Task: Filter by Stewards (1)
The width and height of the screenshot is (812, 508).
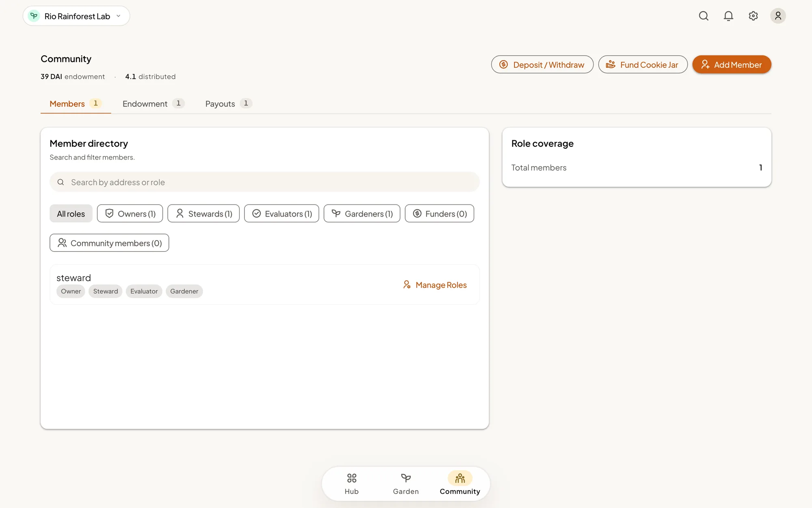Action: click(x=203, y=214)
